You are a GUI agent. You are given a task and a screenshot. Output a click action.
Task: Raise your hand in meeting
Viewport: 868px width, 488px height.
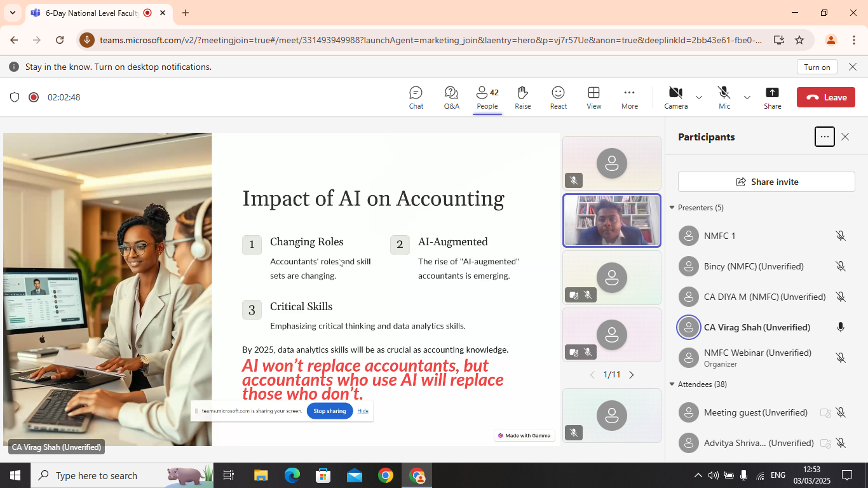(x=522, y=98)
